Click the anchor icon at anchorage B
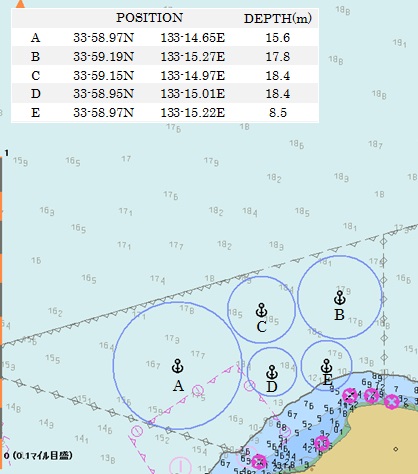Viewport: 418px width, 474px height. 340,297
